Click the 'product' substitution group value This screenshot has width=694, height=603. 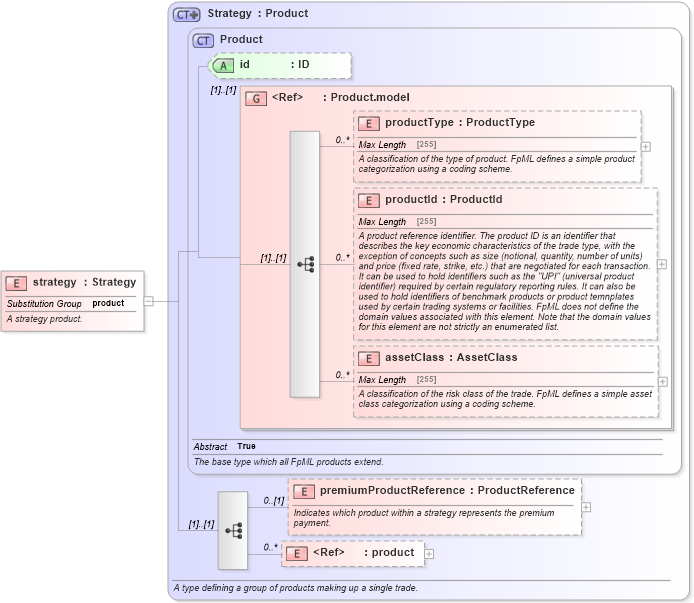(108, 303)
